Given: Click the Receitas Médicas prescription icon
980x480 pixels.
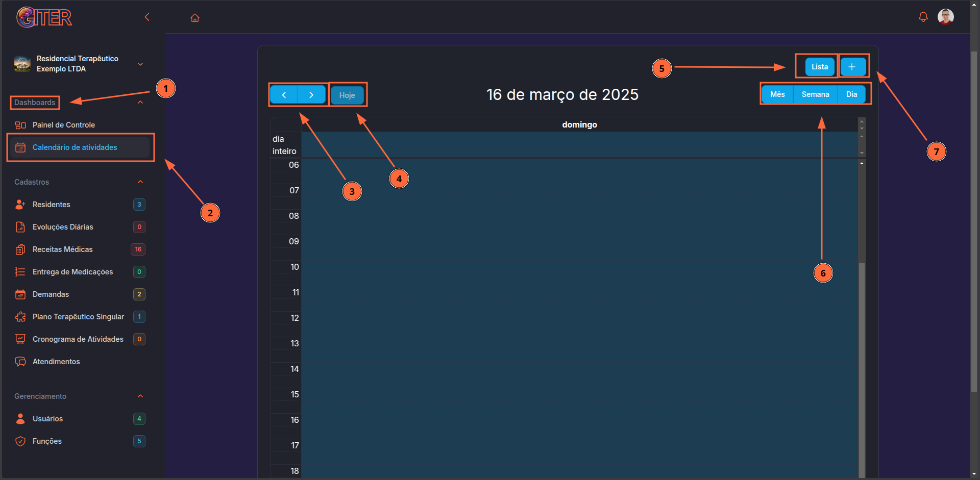Looking at the screenshot, I should pyautogui.click(x=20, y=249).
